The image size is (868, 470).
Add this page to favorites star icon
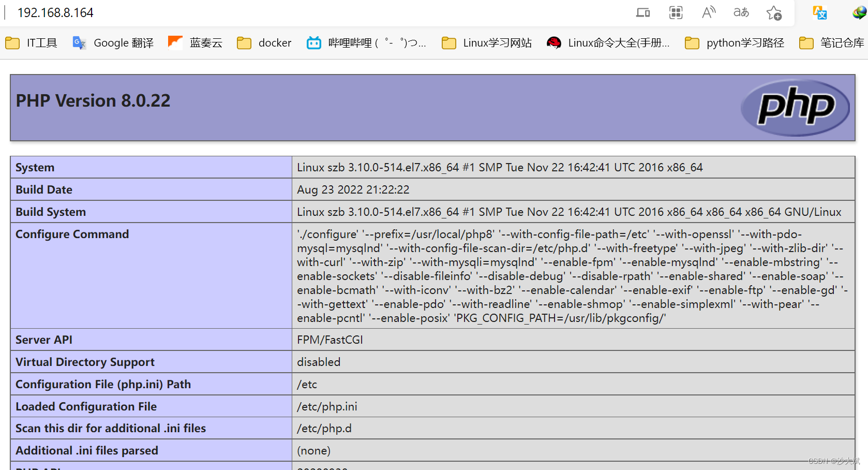click(x=774, y=13)
